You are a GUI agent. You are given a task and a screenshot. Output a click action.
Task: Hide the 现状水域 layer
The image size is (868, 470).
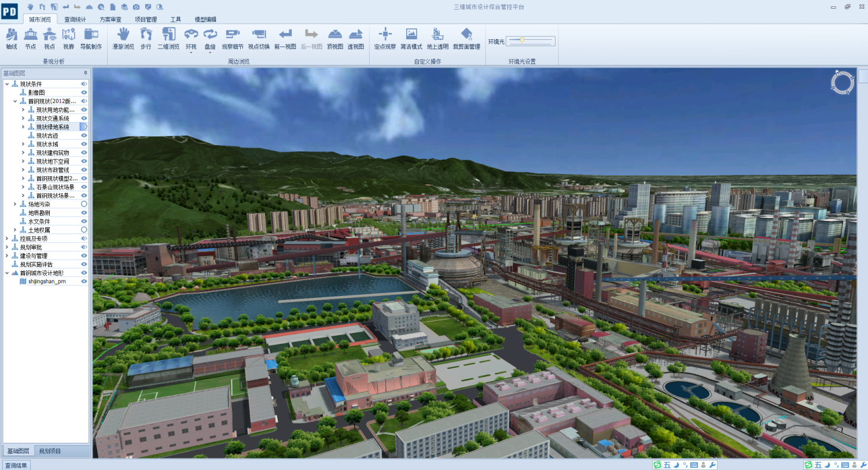pos(84,145)
